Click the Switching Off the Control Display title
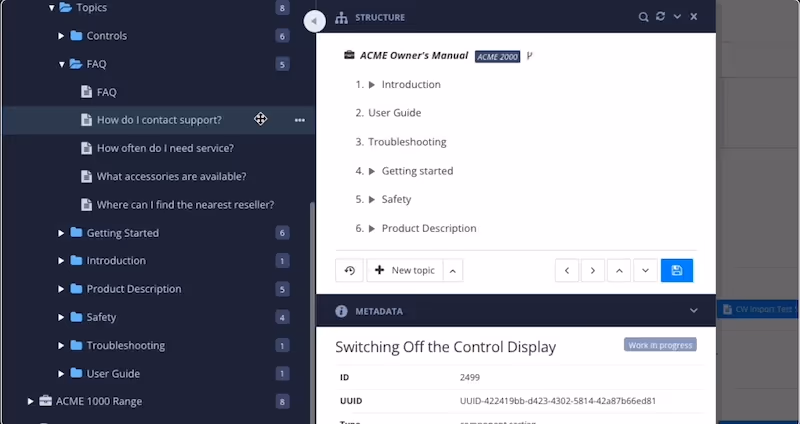This screenshot has height=424, width=800. [445, 347]
